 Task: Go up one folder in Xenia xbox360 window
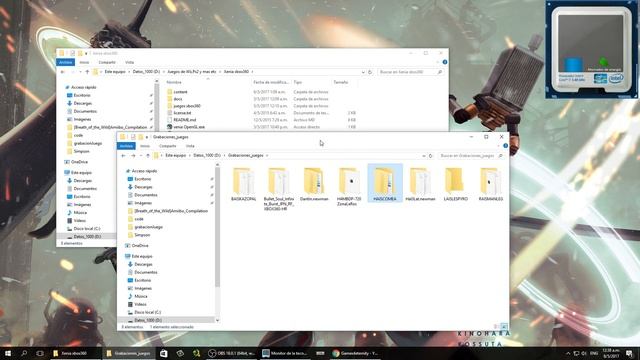coord(87,72)
